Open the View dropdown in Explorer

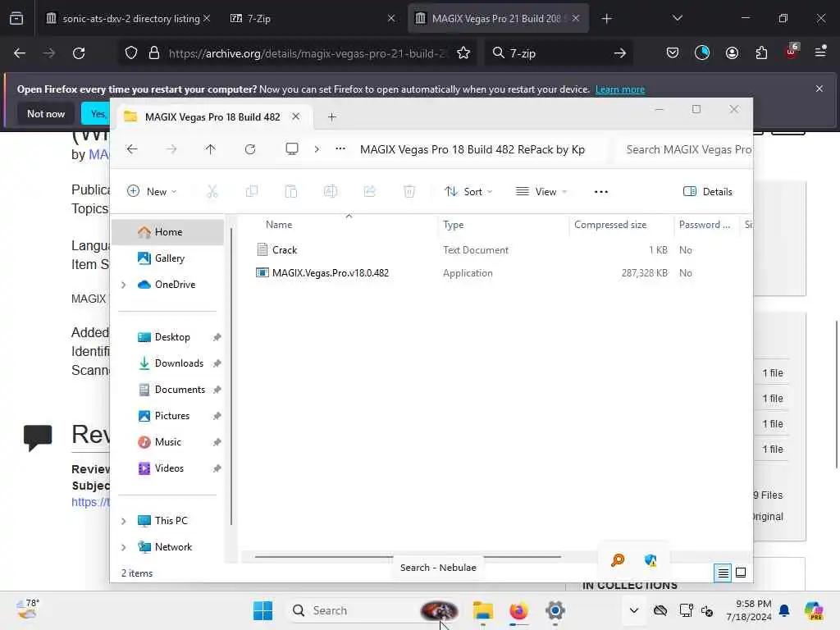click(x=541, y=191)
